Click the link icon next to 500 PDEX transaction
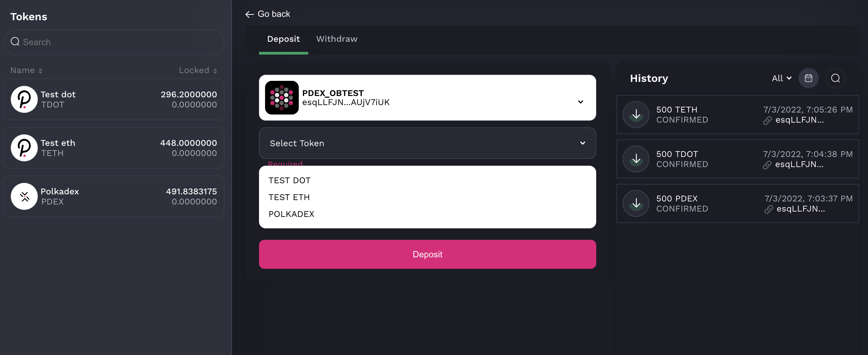This screenshot has height=355, width=868. tap(769, 209)
